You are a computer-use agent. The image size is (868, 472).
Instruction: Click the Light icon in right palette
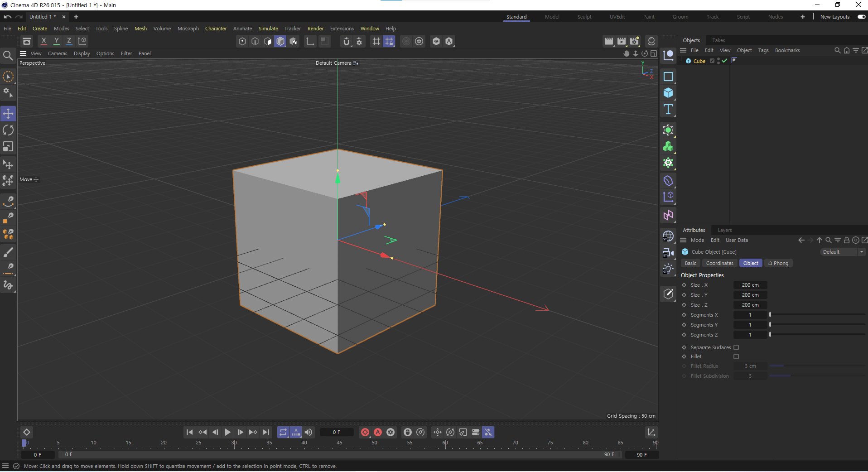pyautogui.click(x=668, y=269)
